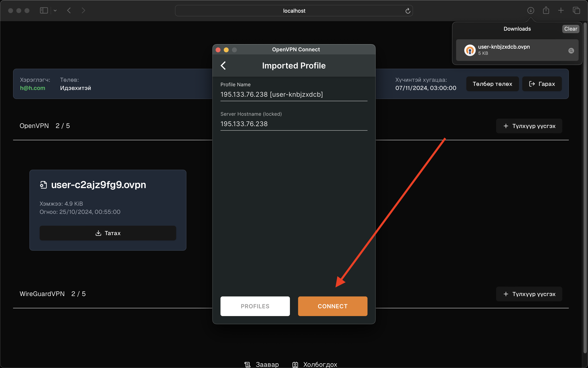Open the PROFILES list button
This screenshot has width=588, height=368.
[255, 306]
